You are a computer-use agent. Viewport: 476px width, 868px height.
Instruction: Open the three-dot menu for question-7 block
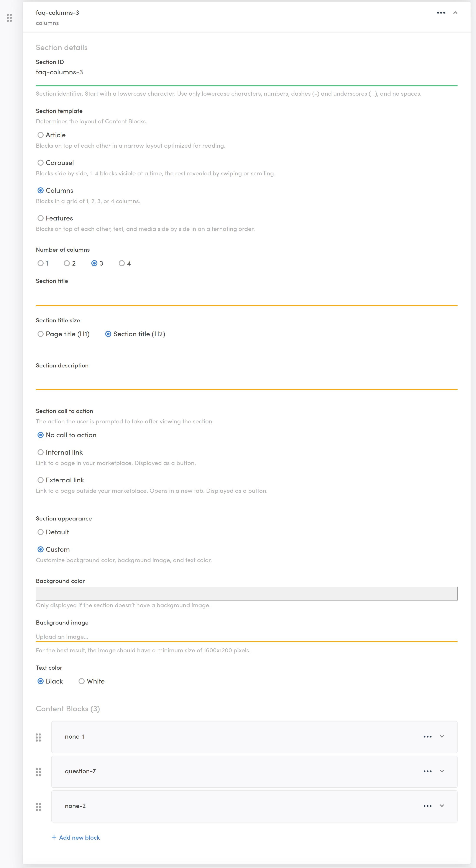[427, 771]
